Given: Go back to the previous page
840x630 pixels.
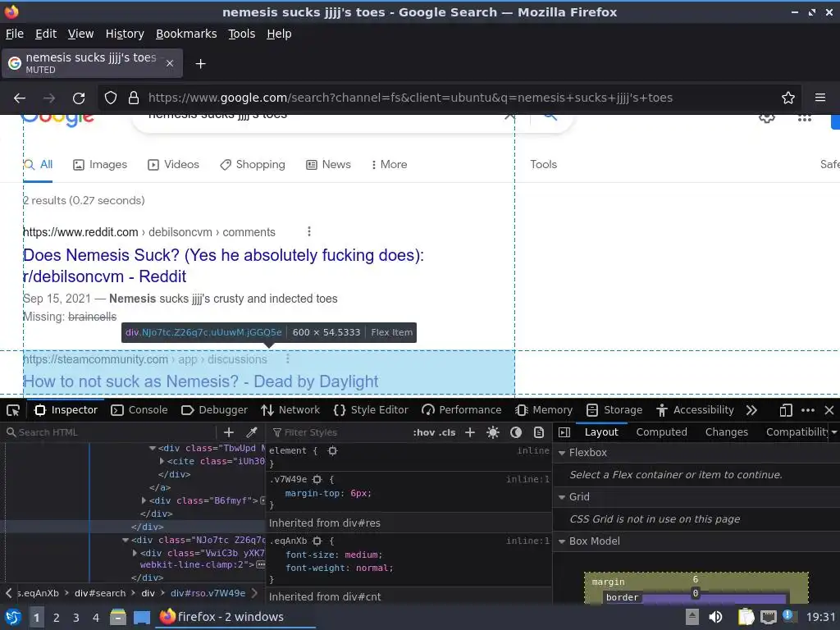Looking at the screenshot, I should click(x=20, y=98).
